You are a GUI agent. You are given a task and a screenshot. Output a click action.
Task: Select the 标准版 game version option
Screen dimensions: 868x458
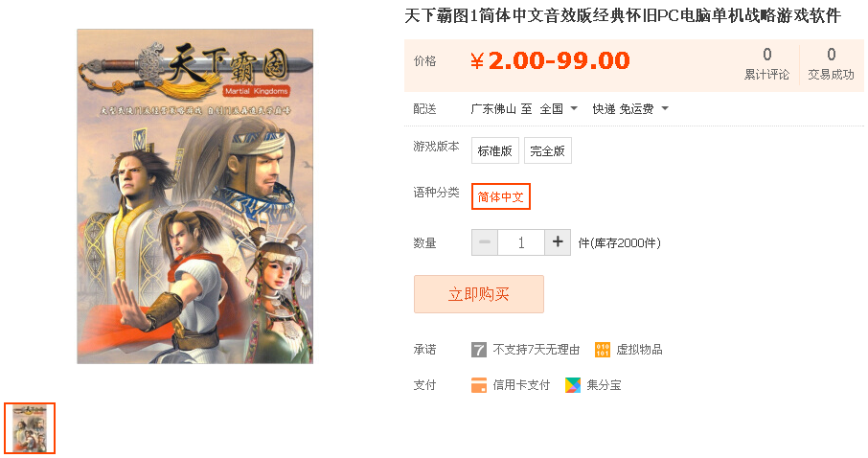pyautogui.click(x=495, y=150)
